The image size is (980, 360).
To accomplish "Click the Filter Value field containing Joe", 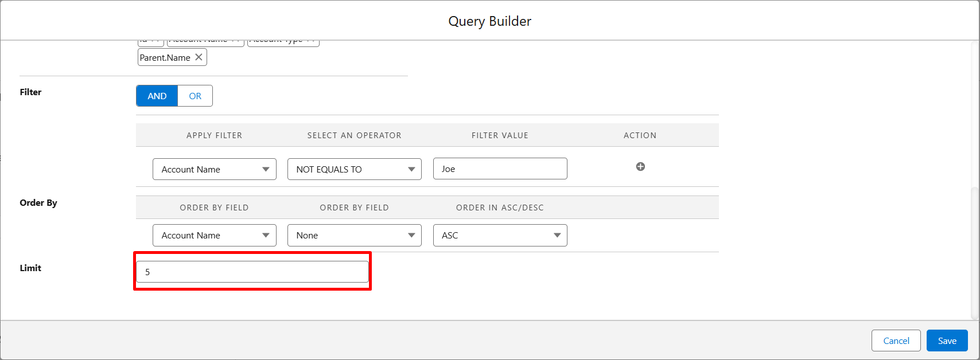I will click(500, 169).
